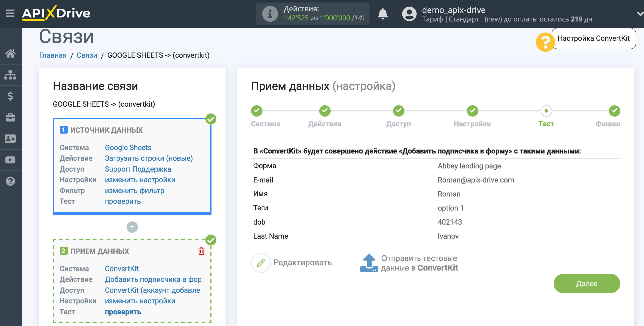Delete the data receiver with trash icon
This screenshot has height=326, width=644.
tap(201, 251)
